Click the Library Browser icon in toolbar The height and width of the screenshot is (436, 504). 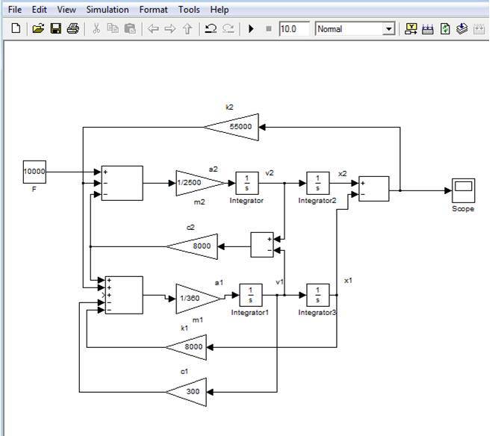point(411,29)
